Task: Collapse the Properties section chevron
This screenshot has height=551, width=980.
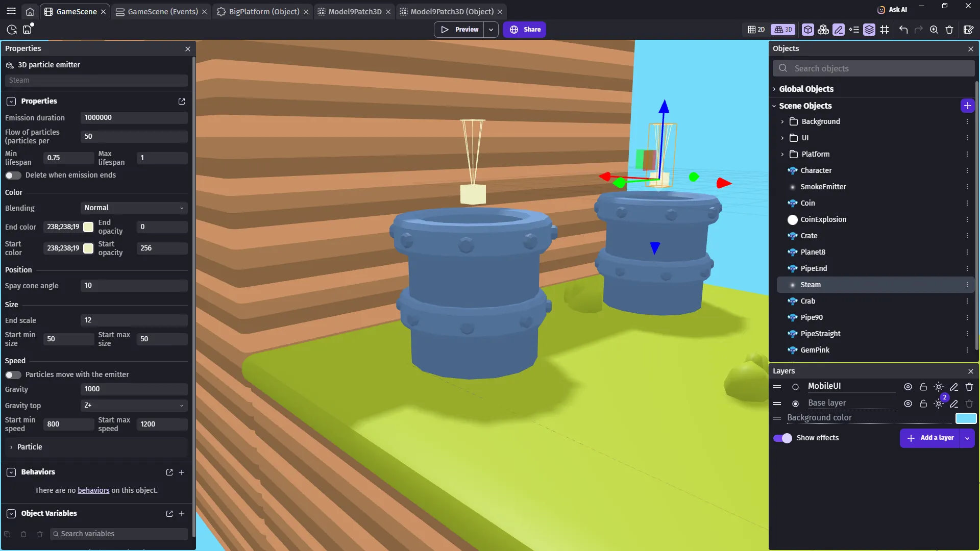Action: (x=11, y=102)
